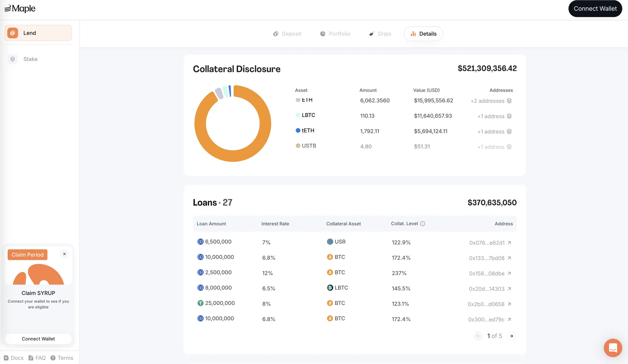Image resolution: width=628 pixels, height=364 pixels.
Task: Click Connect Wallet in top bar
Action: pos(595,8)
